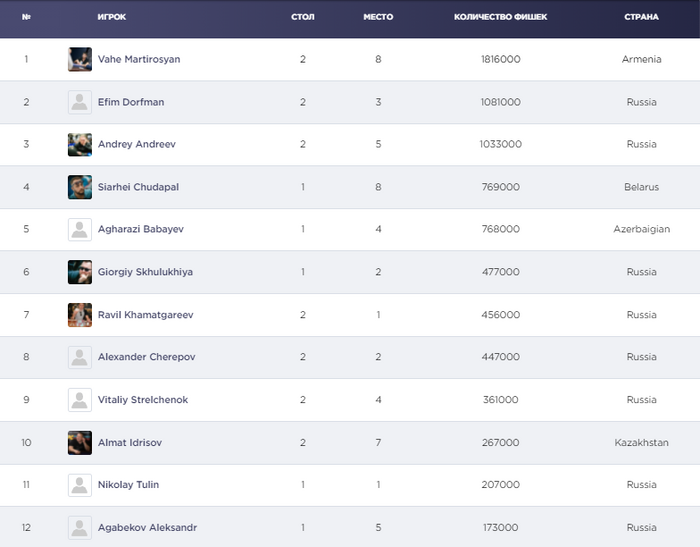The image size is (700, 547).
Task: Click Almat Idrisov's avatar photo
Action: tap(80, 442)
